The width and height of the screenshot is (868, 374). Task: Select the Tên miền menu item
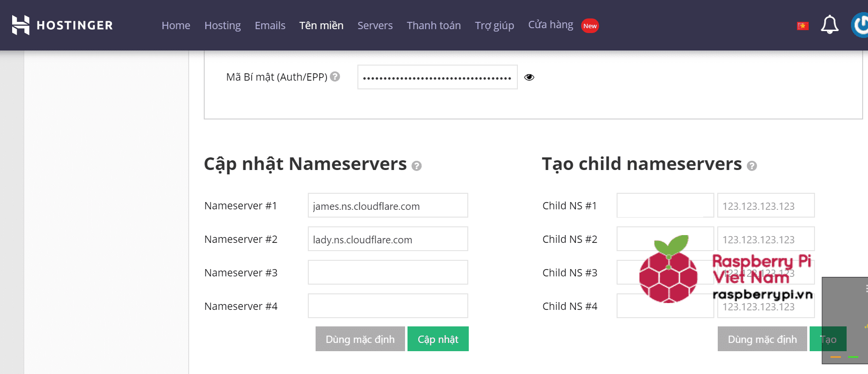point(321,25)
